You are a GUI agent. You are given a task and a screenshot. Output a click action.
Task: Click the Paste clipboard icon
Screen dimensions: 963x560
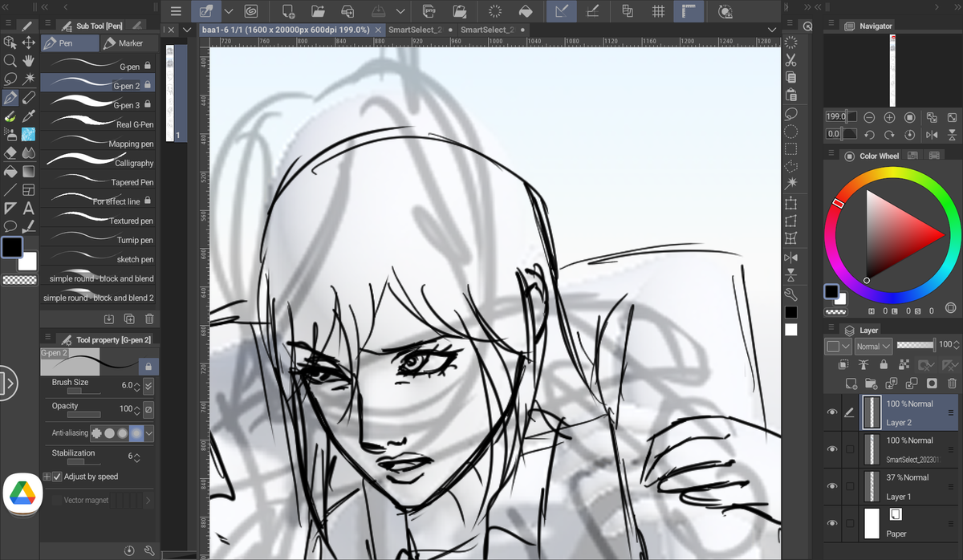click(790, 95)
